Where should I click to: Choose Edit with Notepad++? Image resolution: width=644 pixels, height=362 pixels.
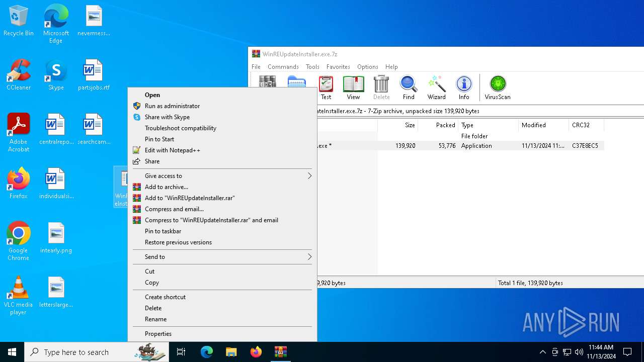tap(222, 150)
